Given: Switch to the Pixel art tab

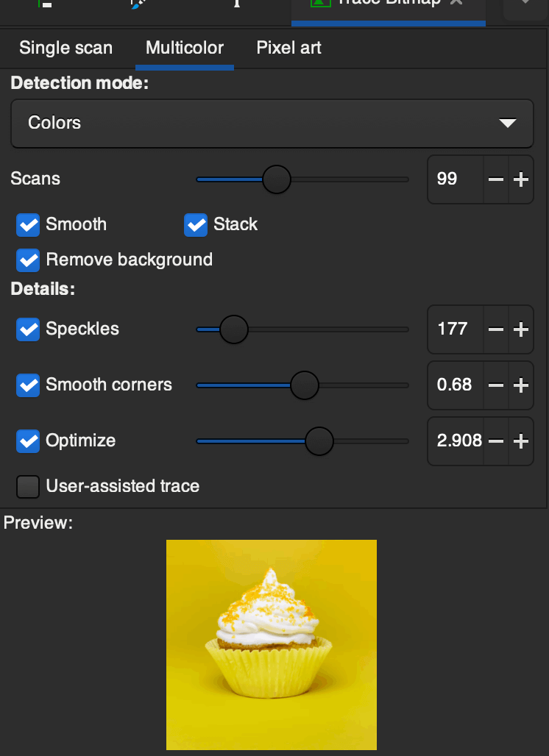Looking at the screenshot, I should click(x=288, y=48).
